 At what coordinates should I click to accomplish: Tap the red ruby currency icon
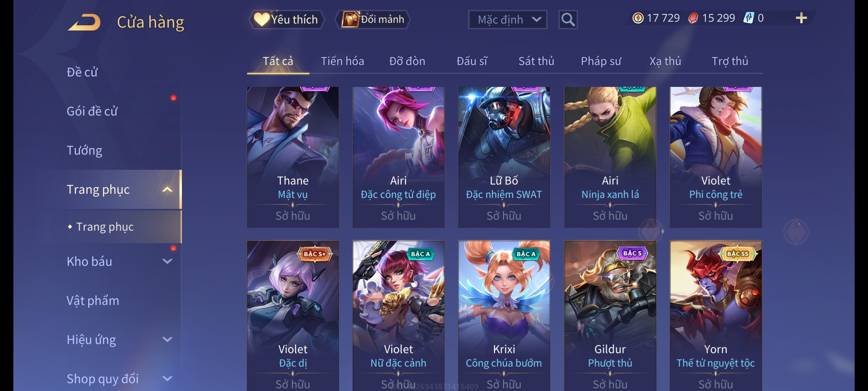pos(693,18)
